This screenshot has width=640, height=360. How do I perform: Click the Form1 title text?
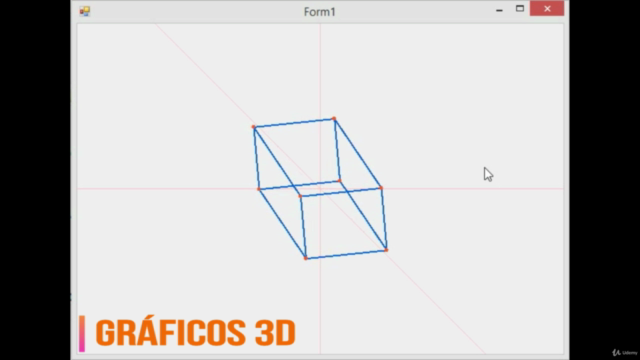pos(320,12)
